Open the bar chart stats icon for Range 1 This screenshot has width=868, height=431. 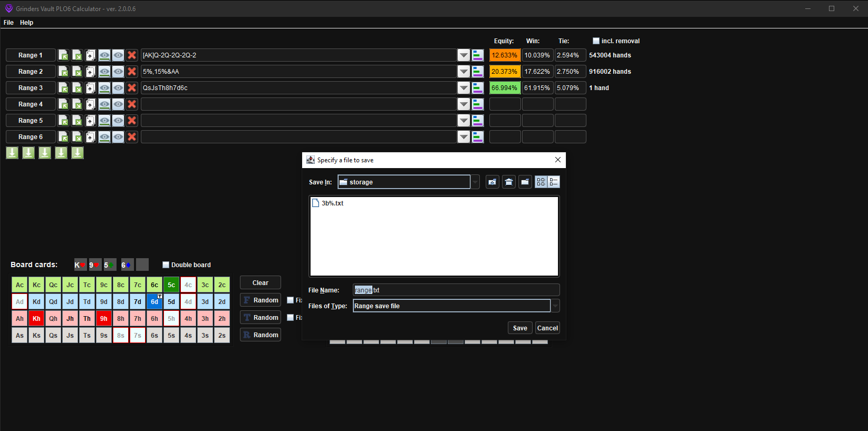(478, 55)
